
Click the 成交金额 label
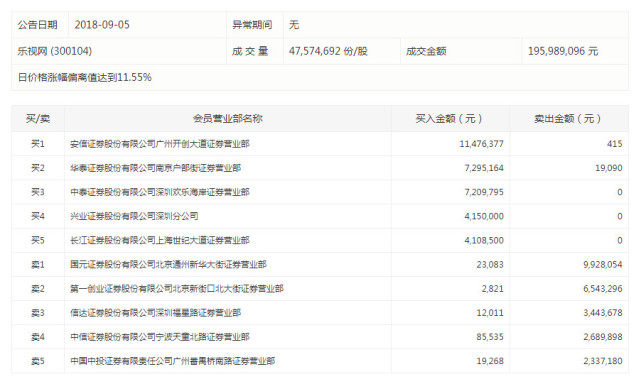tap(426, 51)
